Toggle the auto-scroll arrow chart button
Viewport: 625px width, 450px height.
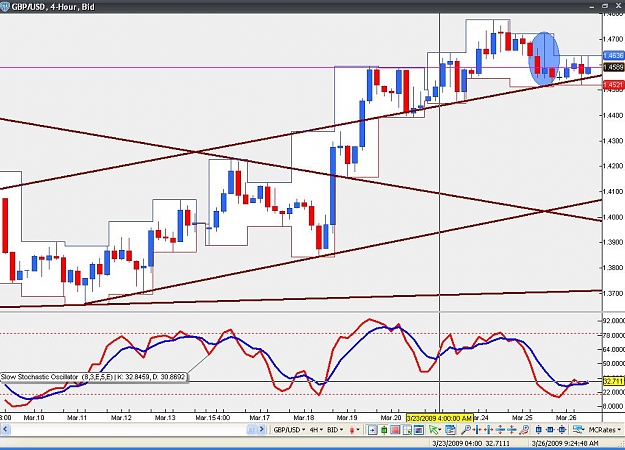[x=373, y=430]
